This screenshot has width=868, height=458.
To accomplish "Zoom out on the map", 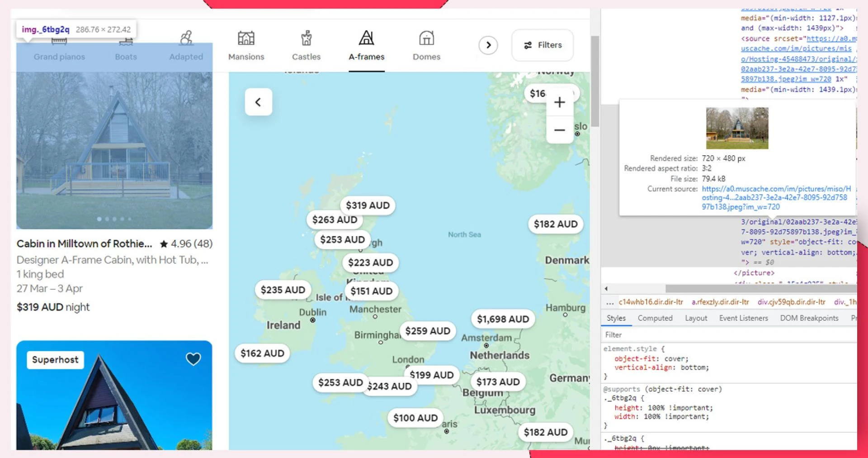I will tap(560, 130).
